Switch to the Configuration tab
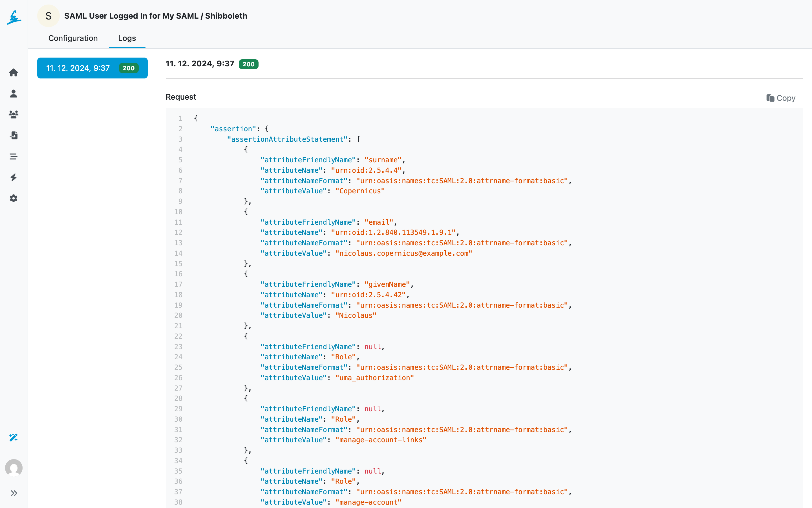This screenshot has height=508, width=812. 73,38
